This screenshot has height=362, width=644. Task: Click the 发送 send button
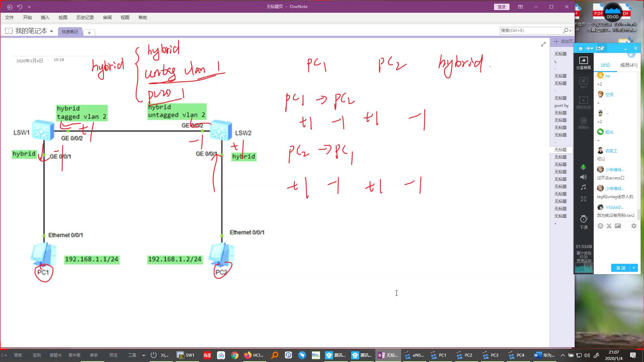(620, 268)
